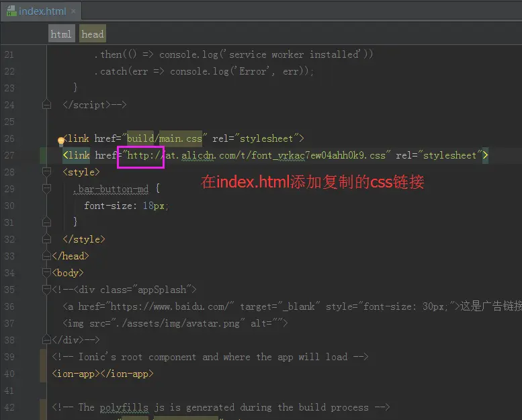522x420 pixels.
Task: Click the ./assets/img/avatar.png src path
Action: [178, 323]
